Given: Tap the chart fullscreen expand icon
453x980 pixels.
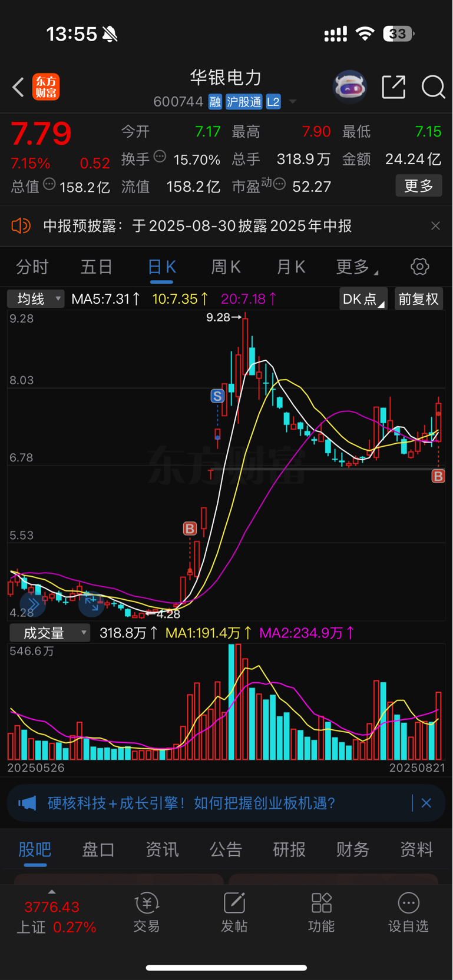Looking at the screenshot, I should [x=91, y=604].
